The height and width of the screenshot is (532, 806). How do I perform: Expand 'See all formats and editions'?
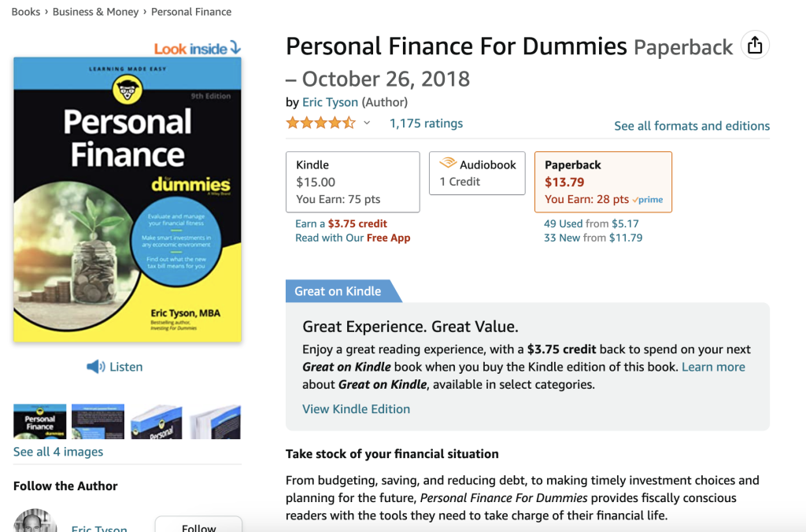click(691, 125)
